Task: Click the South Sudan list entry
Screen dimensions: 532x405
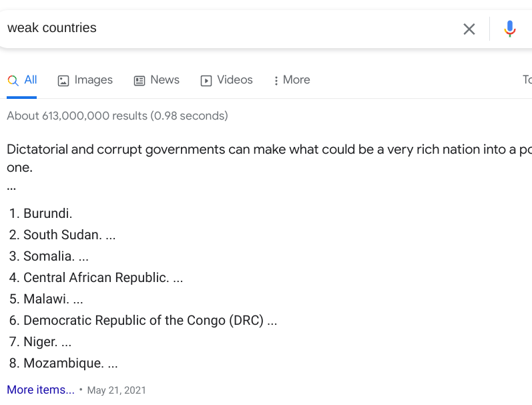Action: (x=63, y=235)
